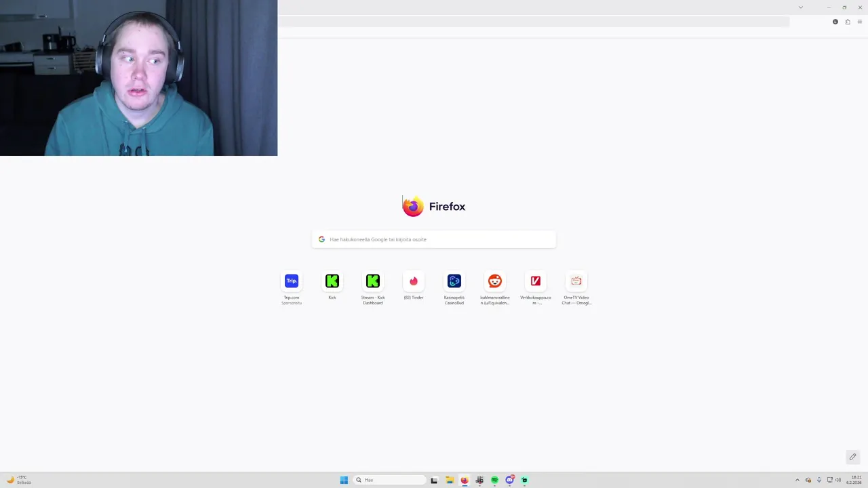Open File Explorer from the taskbar
This screenshot has height=488, width=868.
449,480
